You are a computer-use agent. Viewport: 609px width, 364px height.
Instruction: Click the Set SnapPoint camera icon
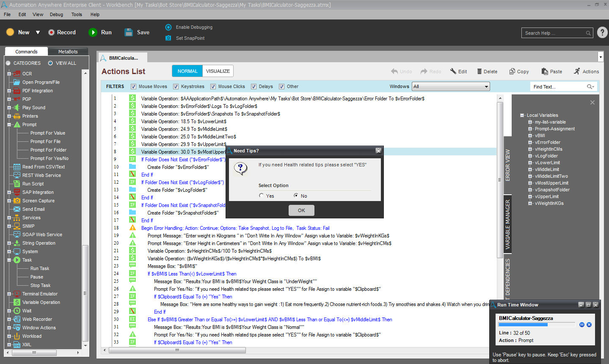point(168,38)
